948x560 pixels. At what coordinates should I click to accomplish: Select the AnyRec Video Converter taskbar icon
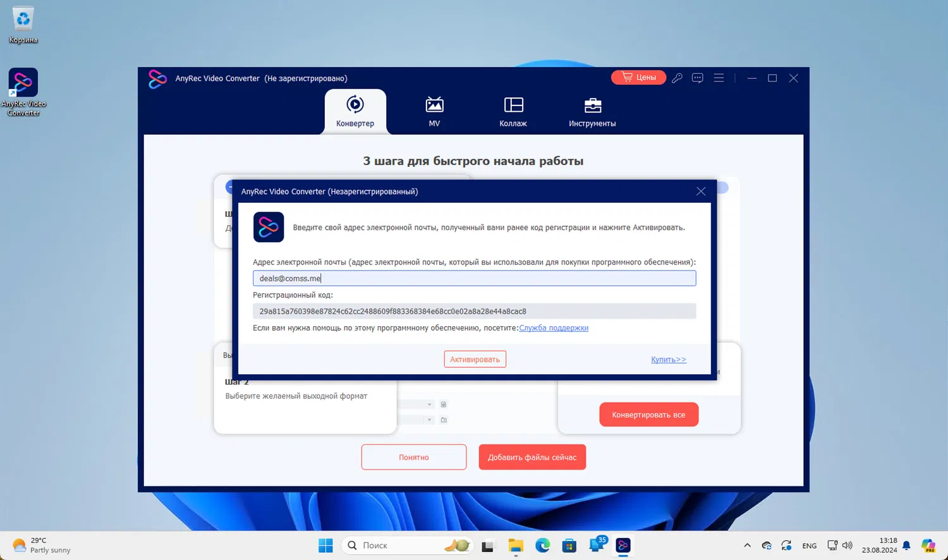click(623, 545)
